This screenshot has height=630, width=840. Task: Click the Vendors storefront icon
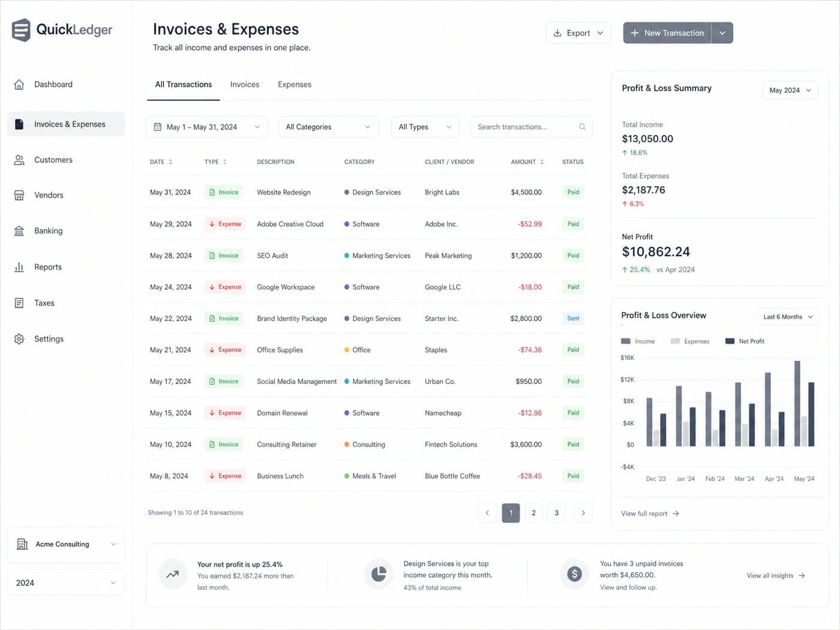coord(19,196)
